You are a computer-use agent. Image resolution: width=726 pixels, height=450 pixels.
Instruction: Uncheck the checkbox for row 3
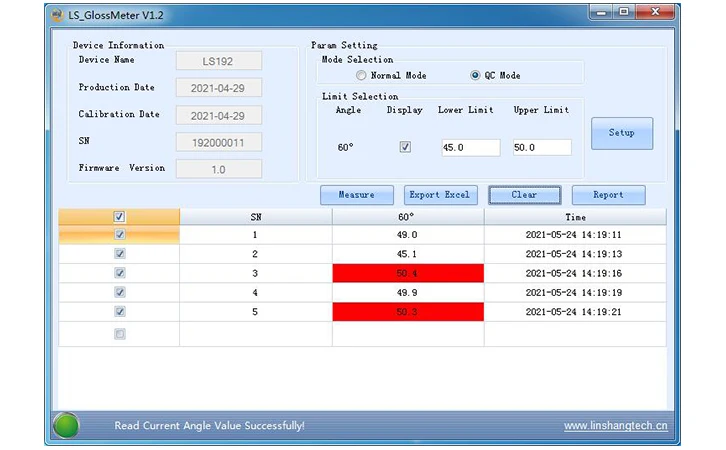pos(120,273)
